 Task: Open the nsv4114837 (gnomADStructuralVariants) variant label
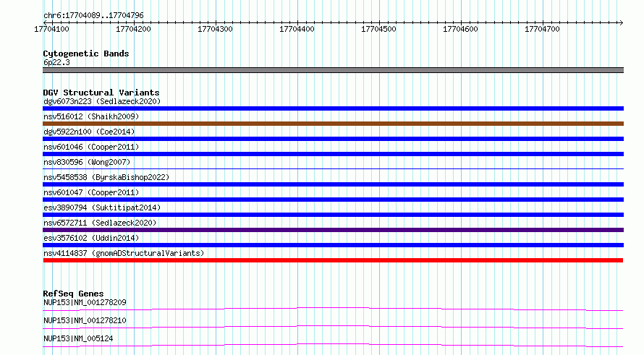124,253
